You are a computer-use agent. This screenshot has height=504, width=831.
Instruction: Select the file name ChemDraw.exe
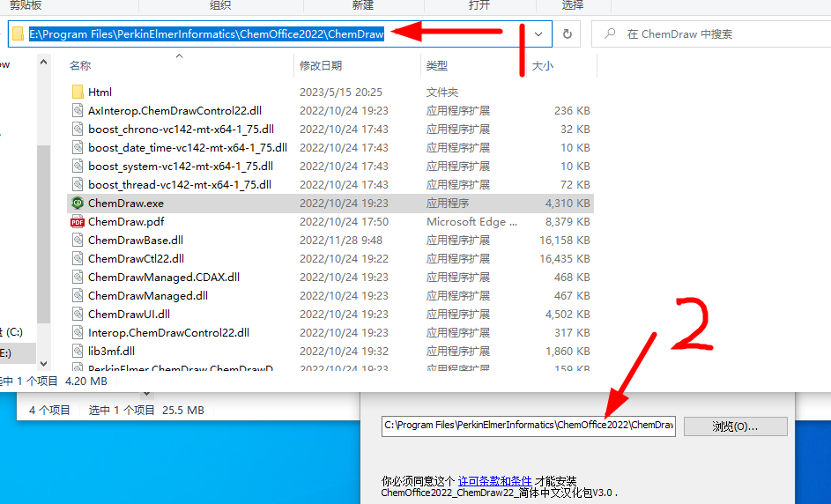[126, 203]
